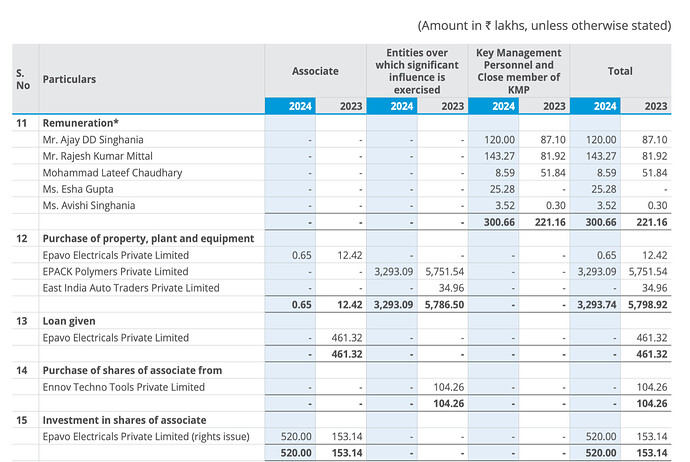Click the Remuneration* section heading

tap(80, 123)
